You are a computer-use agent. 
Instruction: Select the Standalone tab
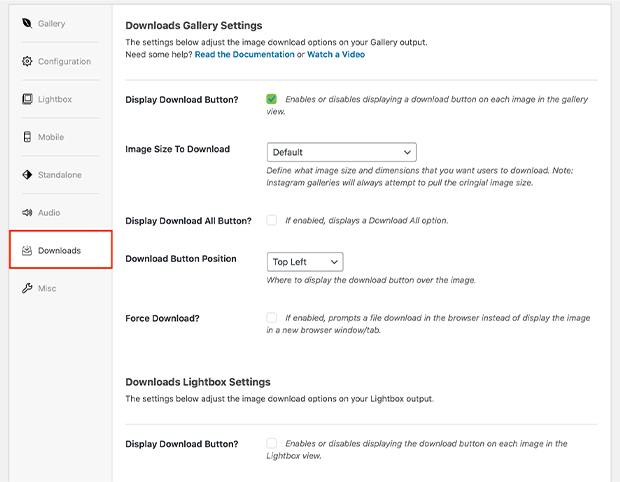[x=60, y=175]
